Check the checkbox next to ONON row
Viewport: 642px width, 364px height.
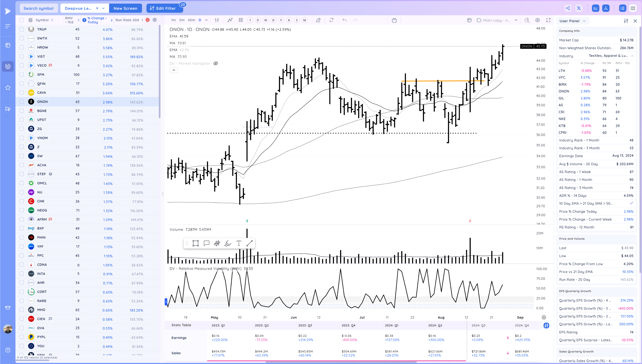pos(22,102)
